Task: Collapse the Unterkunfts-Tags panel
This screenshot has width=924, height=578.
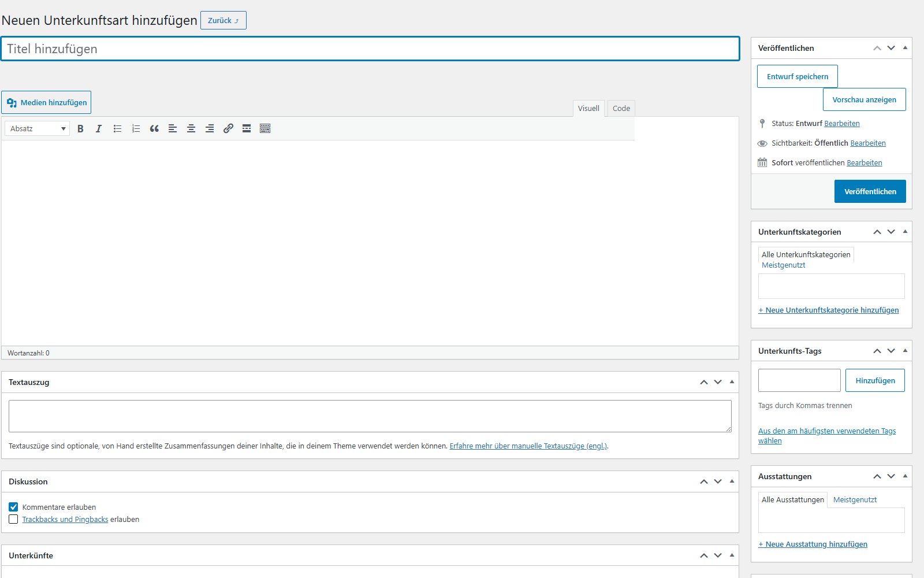Action: tap(905, 351)
